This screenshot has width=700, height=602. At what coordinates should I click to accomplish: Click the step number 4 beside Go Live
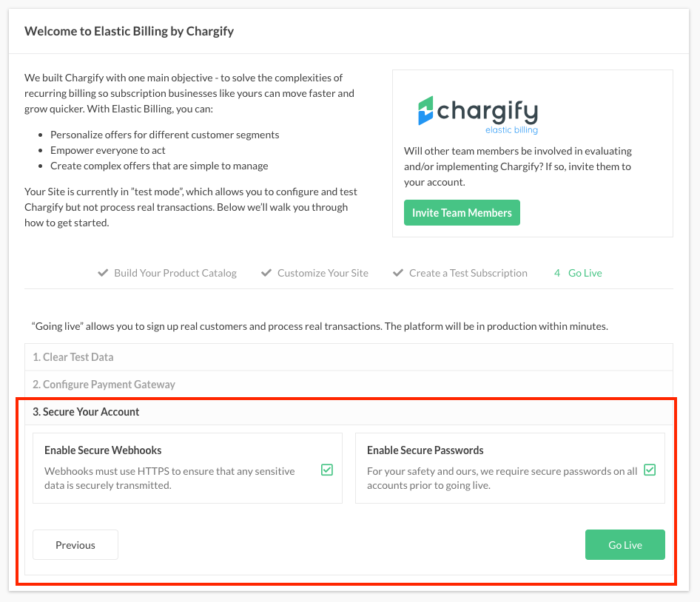click(x=557, y=273)
